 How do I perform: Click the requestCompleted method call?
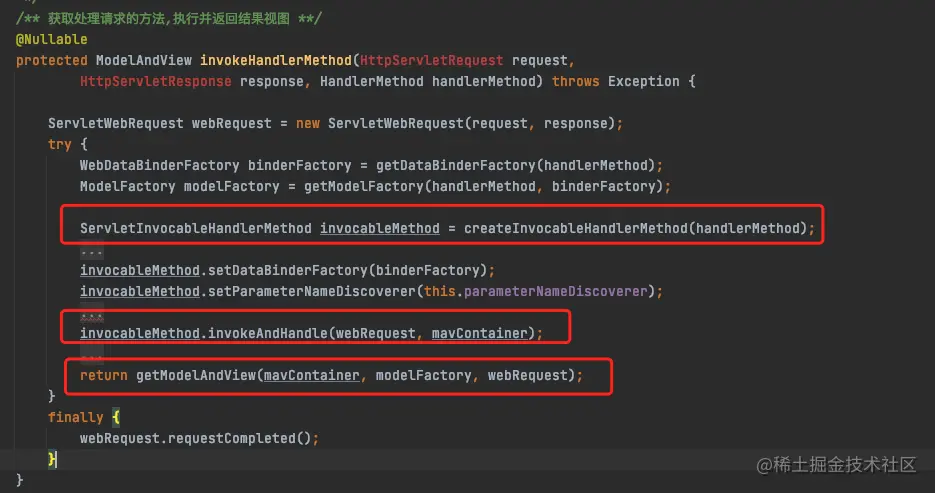[232, 439]
